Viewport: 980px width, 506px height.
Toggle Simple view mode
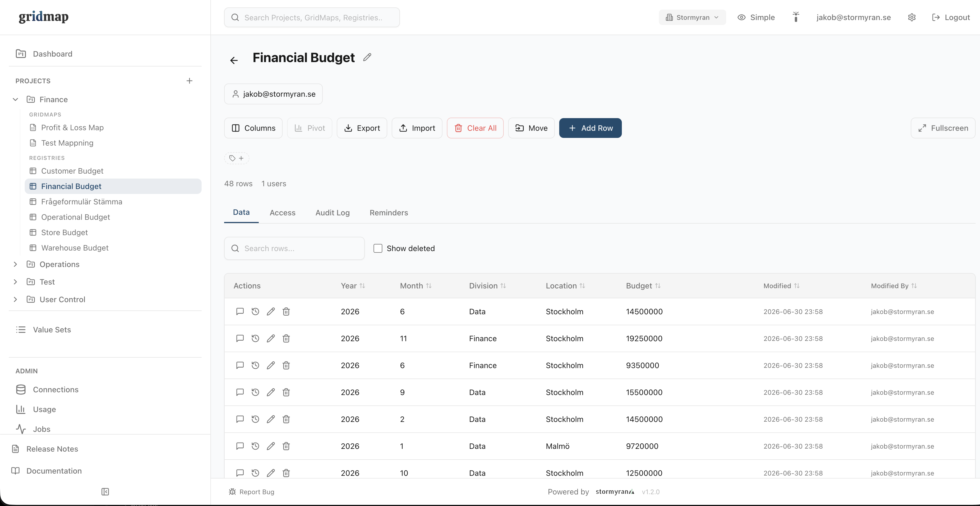click(756, 18)
